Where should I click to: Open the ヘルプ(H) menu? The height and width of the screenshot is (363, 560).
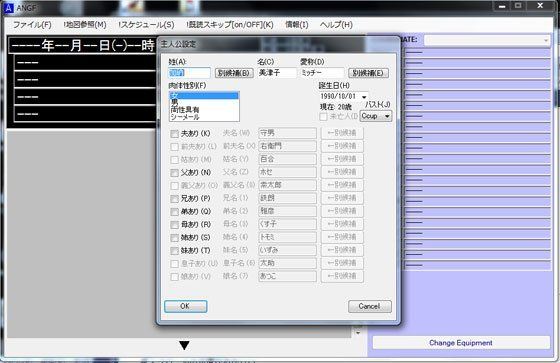pyautogui.click(x=336, y=25)
